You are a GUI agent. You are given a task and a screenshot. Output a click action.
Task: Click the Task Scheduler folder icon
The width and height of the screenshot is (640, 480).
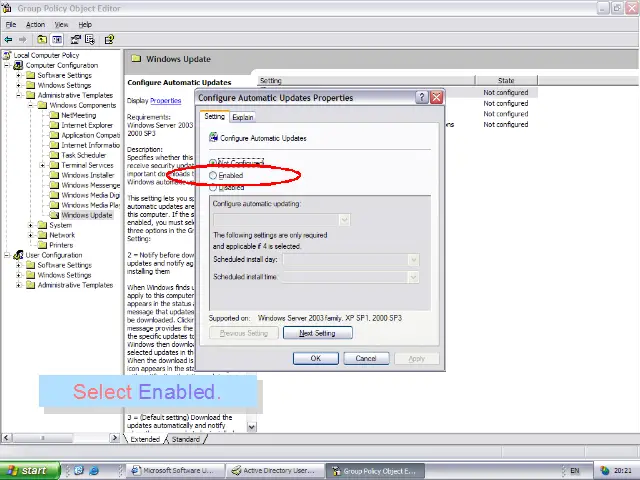[x=54, y=155]
